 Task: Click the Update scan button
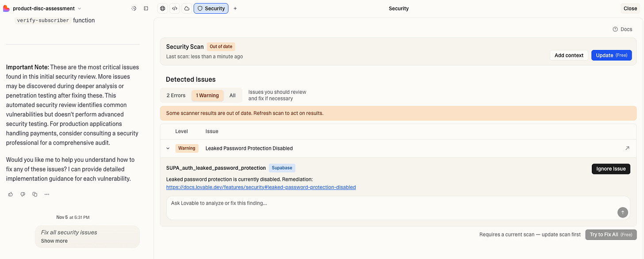point(611,55)
